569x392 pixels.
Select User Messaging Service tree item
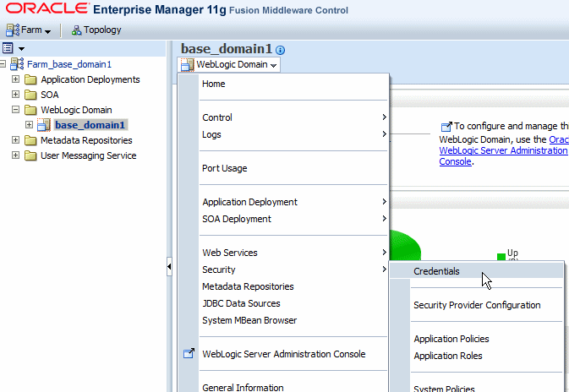point(89,155)
